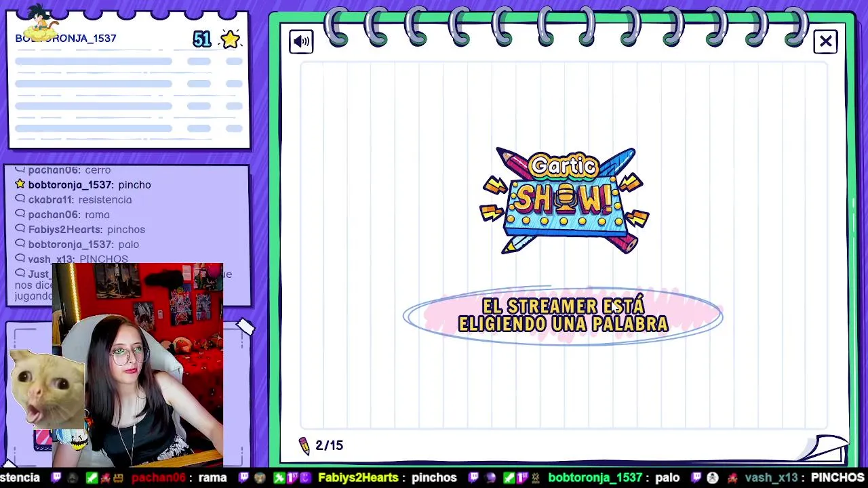Screen dimensions: 868x488
Task: Click the badge icon right before vash_x13 ticker name
Action: click(731, 478)
